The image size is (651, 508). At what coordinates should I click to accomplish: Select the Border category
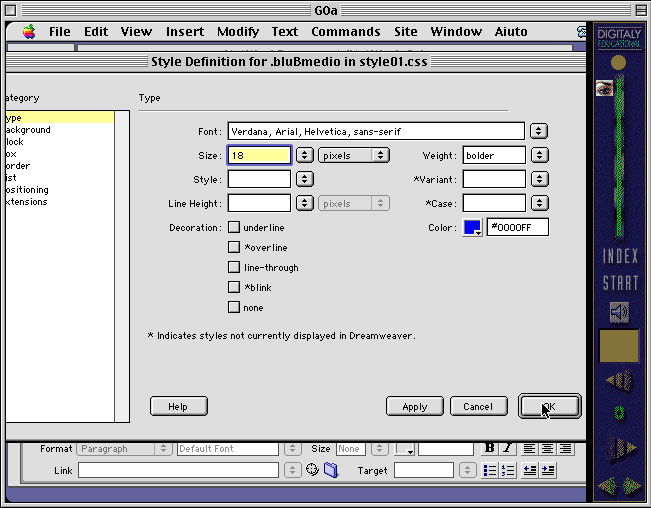60,166
